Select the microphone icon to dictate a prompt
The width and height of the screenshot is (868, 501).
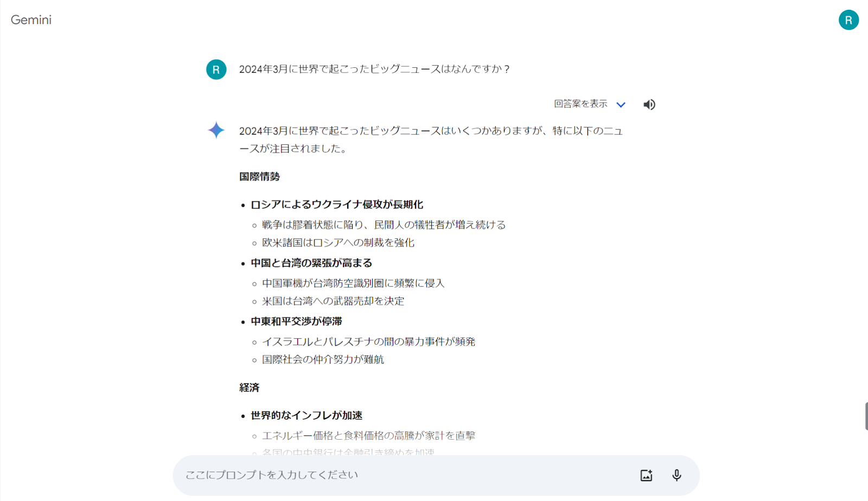pos(676,474)
